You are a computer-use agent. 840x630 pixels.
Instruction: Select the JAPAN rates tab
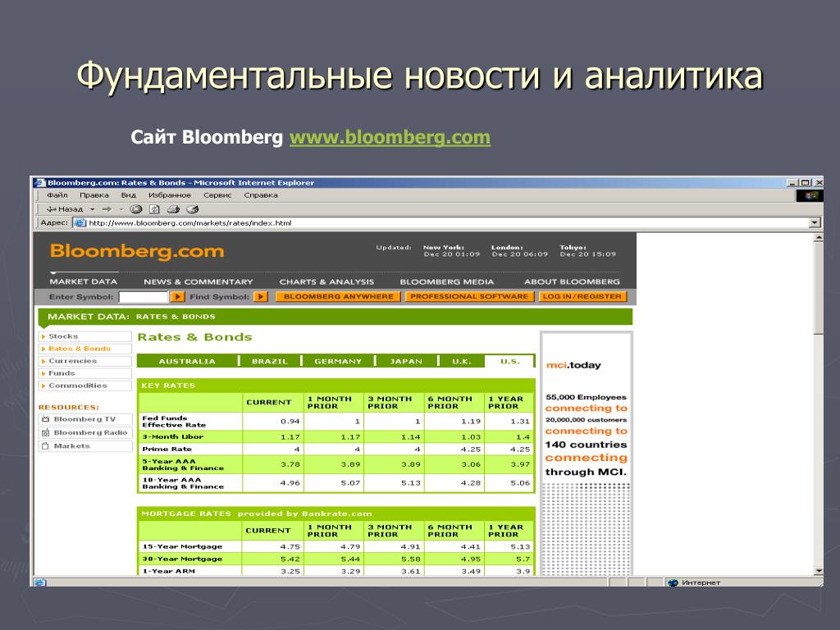tap(405, 361)
